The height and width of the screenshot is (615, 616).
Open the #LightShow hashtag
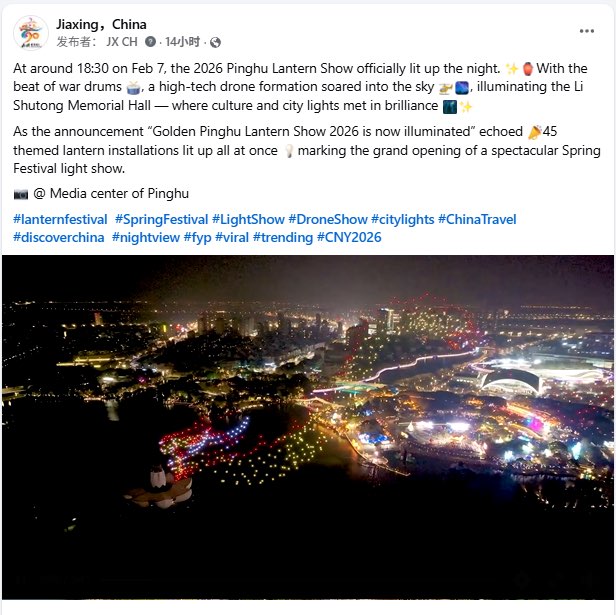248,219
